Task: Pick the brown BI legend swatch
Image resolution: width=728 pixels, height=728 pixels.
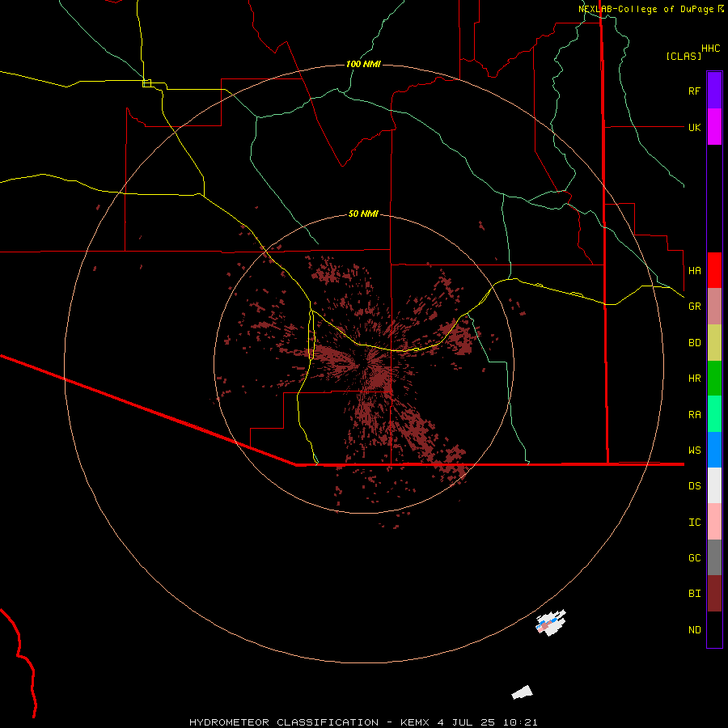Action: (714, 594)
